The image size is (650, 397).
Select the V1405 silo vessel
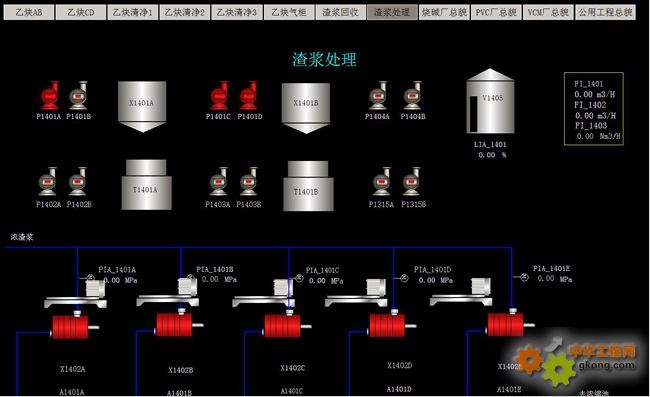point(490,101)
